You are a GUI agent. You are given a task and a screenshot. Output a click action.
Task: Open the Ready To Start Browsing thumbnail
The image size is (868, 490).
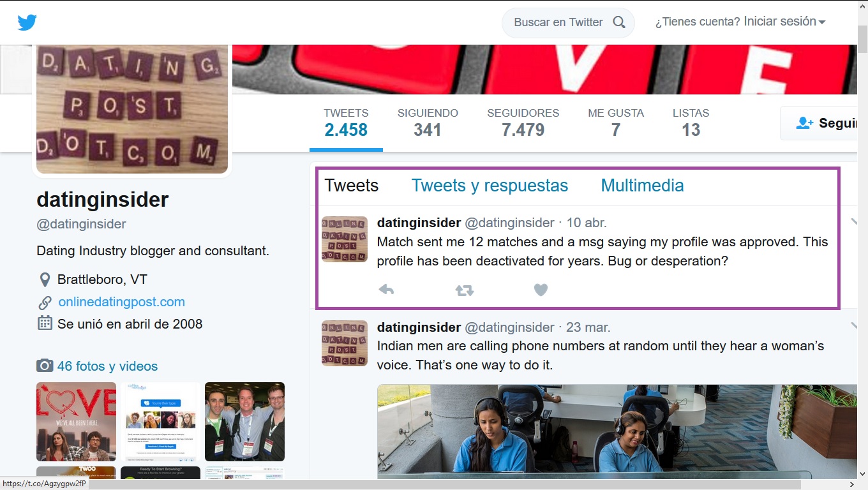click(160, 472)
